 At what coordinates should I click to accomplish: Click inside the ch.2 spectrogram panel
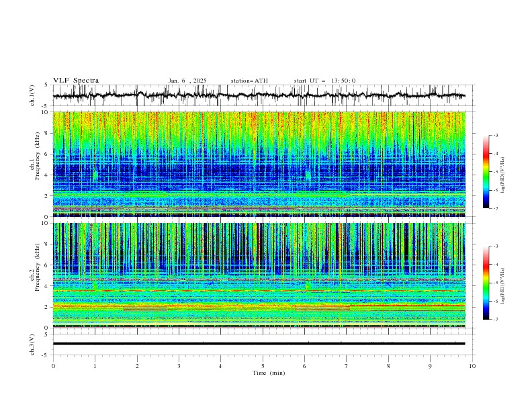click(259, 275)
